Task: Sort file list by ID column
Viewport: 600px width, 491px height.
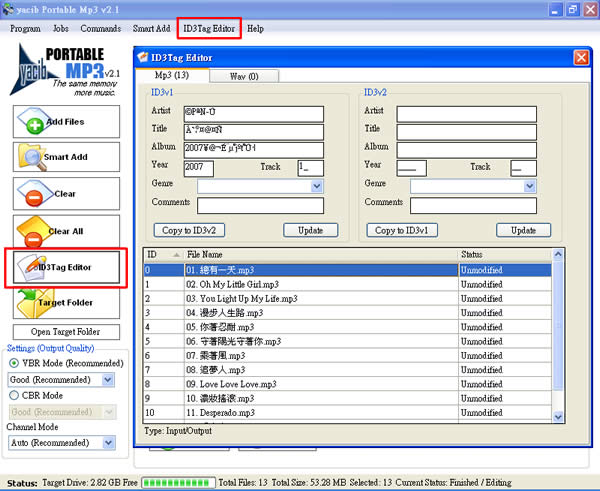Action: [164, 254]
